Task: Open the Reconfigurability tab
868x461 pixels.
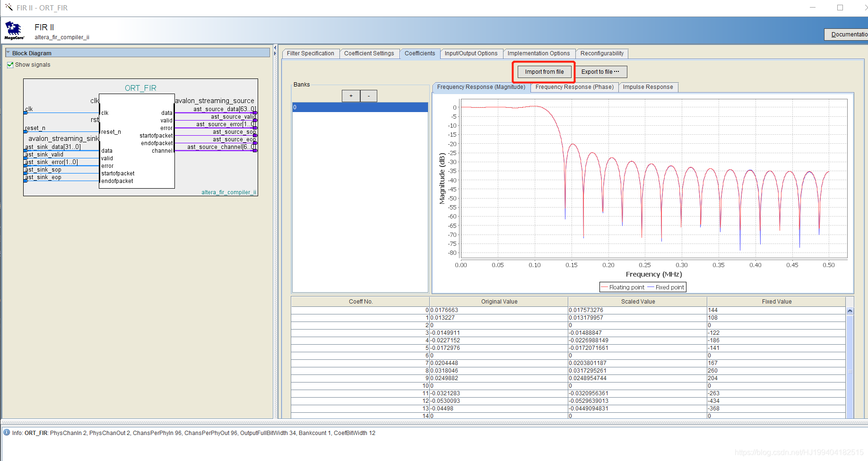Action: [602, 53]
